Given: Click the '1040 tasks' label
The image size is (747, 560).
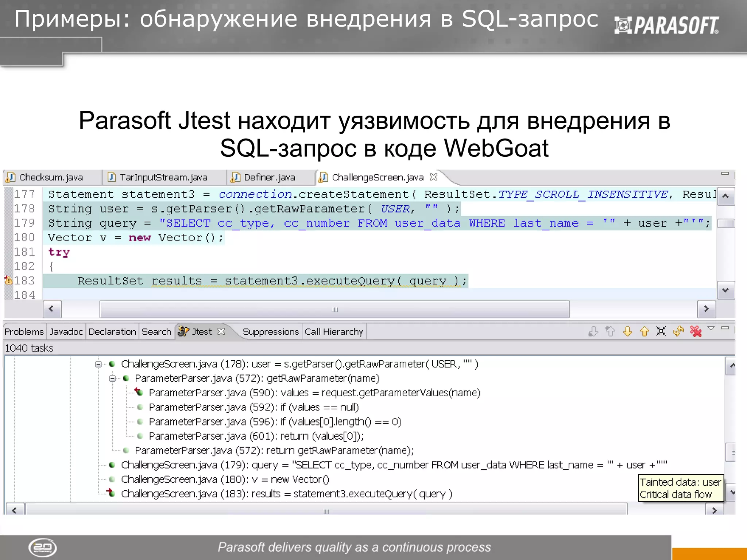Looking at the screenshot, I should click(29, 348).
